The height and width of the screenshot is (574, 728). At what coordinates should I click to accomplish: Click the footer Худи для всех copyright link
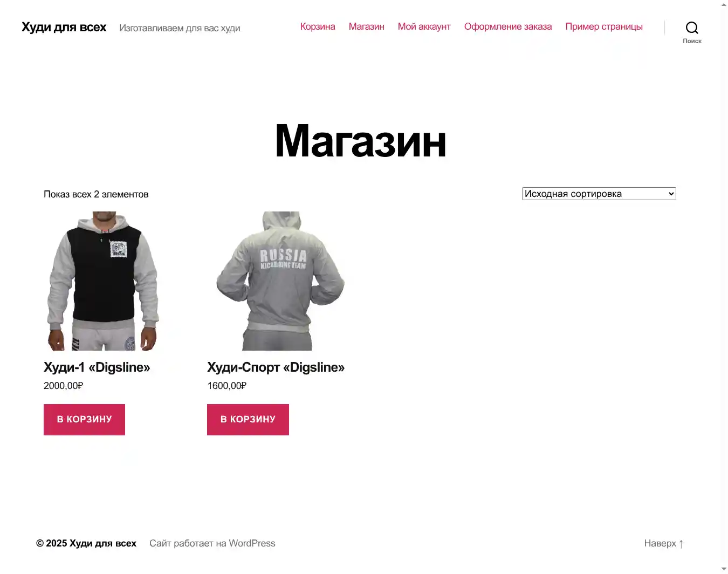point(103,543)
